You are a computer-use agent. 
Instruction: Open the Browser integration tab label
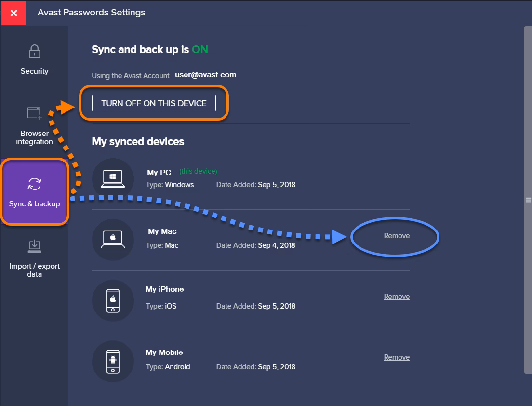click(x=34, y=137)
